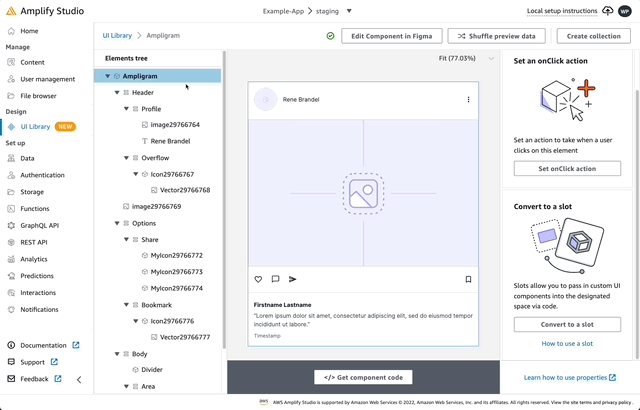Click the REST API icon
The image size is (640, 410).
(x=11, y=242)
